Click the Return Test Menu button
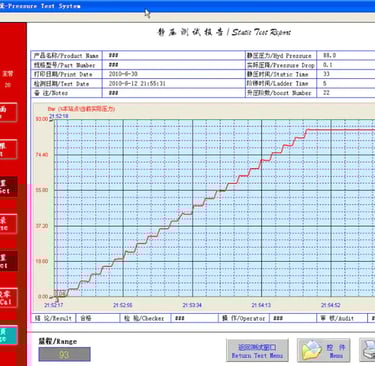This screenshot has height=366, width=375. coord(257,350)
